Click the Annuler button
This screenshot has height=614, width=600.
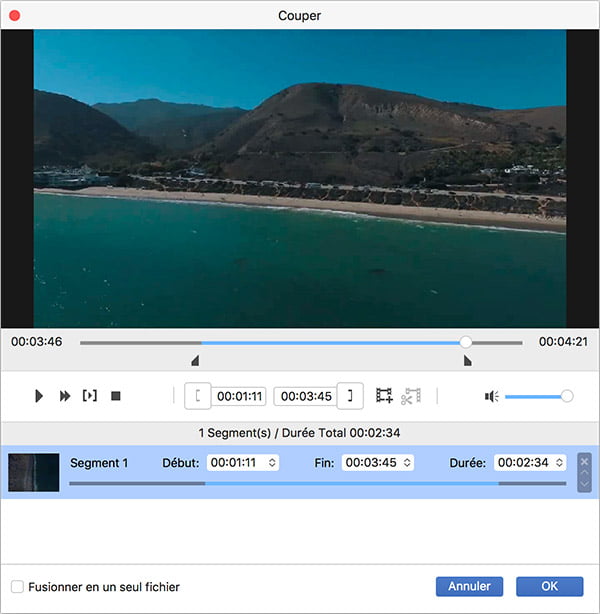[469, 587]
